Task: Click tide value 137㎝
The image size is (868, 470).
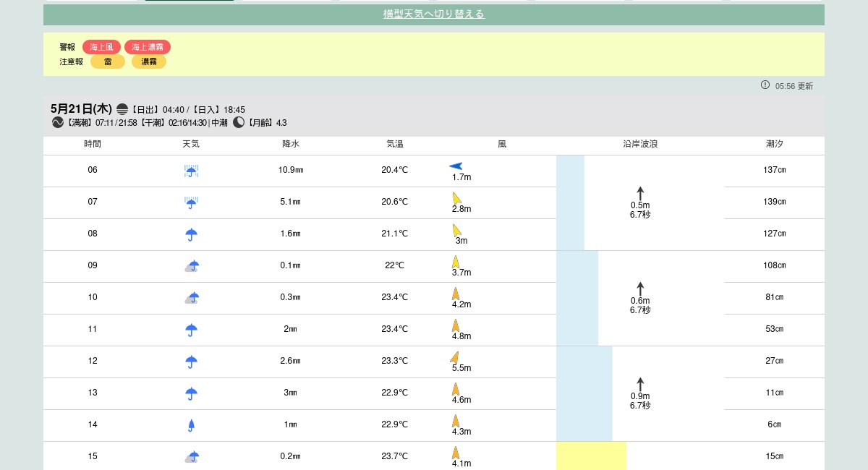Action: [775, 170]
